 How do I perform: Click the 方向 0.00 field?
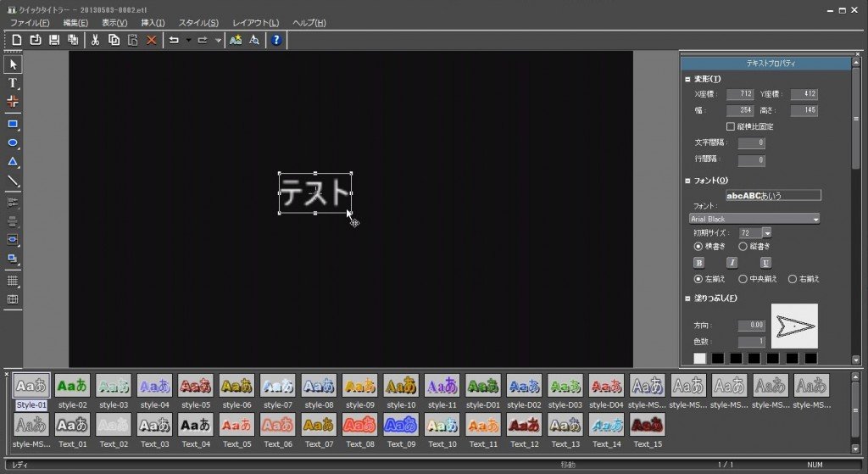coord(752,325)
